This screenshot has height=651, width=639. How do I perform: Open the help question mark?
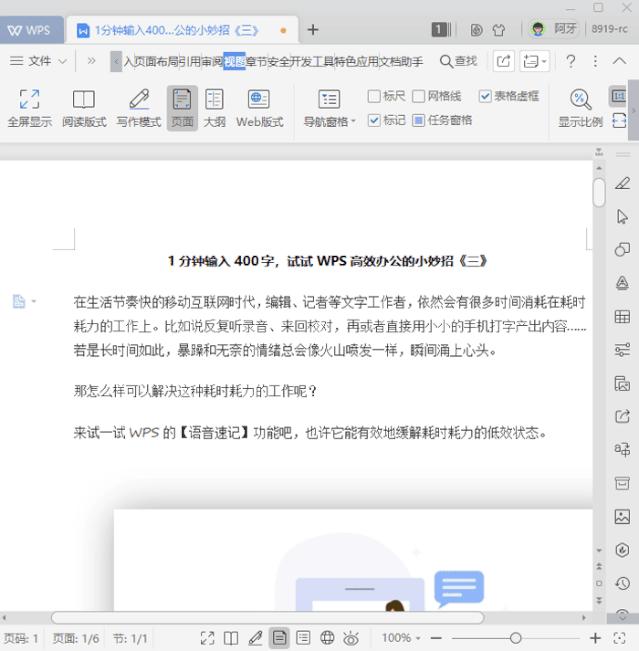click(x=571, y=61)
